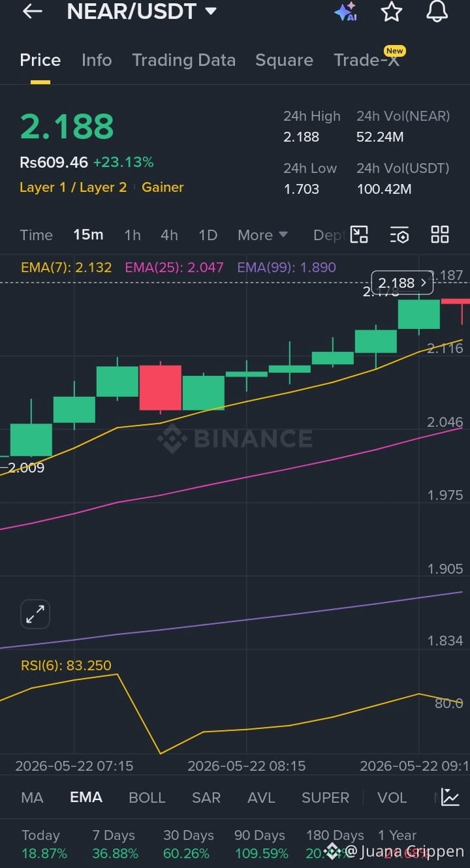
Task: Tap the 2.188 current price label
Action: click(x=402, y=283)
